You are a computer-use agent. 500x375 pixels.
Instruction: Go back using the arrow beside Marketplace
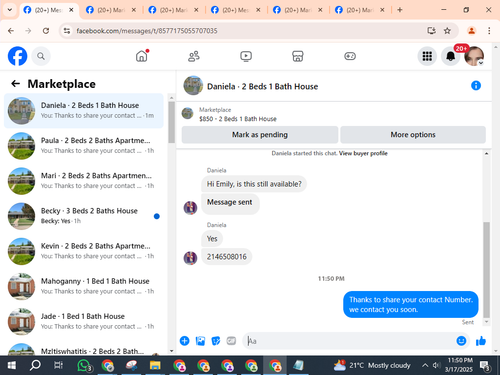(16, 84)
